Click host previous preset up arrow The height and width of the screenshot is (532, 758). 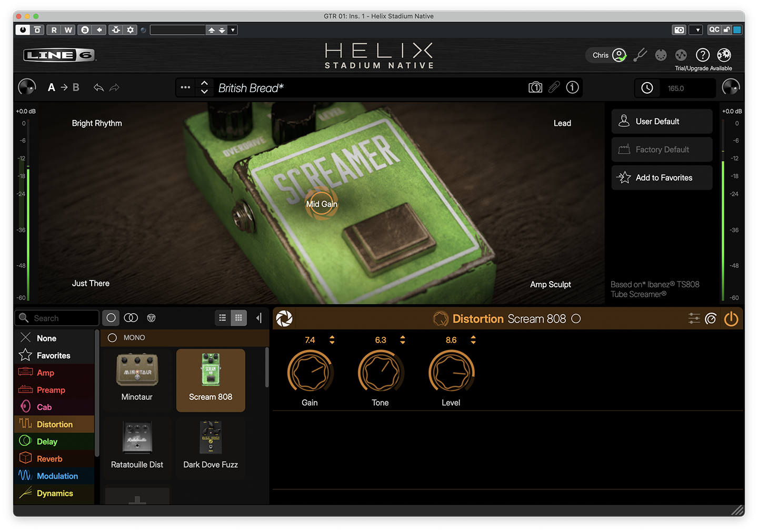coord(212,30)
